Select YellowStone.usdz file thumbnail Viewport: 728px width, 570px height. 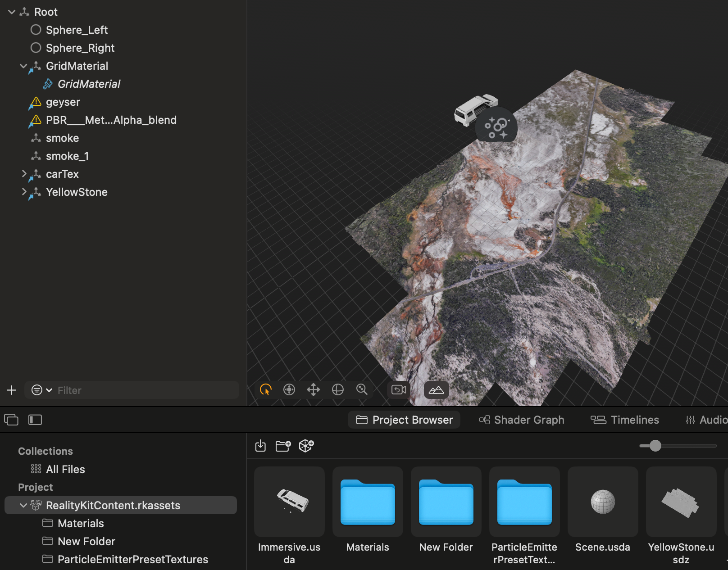[681, 502]
